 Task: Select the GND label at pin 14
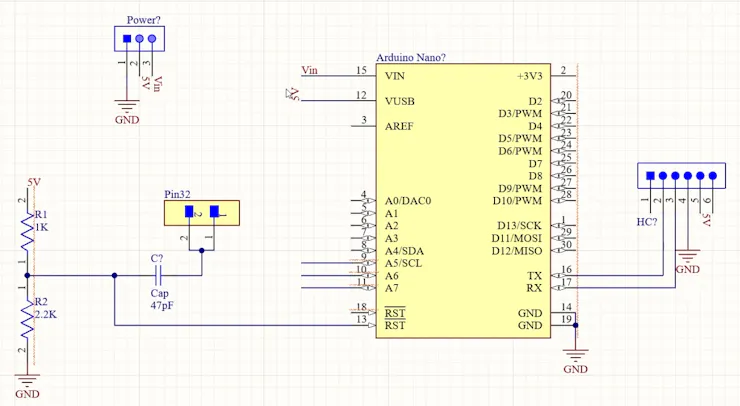tap(530, 313)
